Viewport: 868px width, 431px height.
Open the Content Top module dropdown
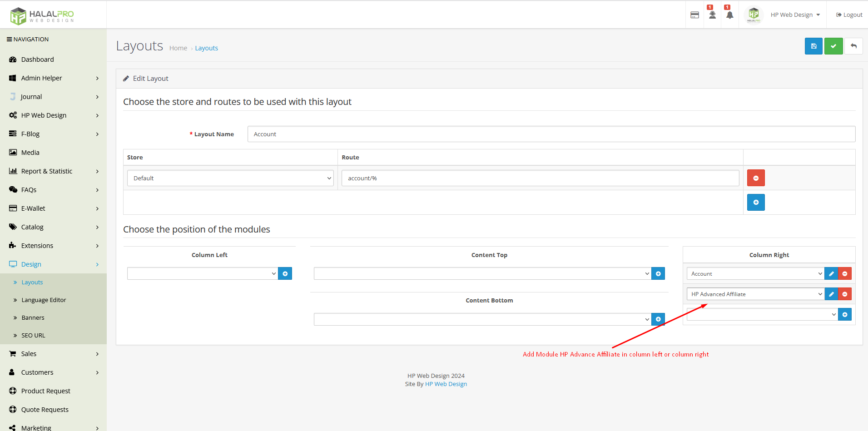coord(482,274)
